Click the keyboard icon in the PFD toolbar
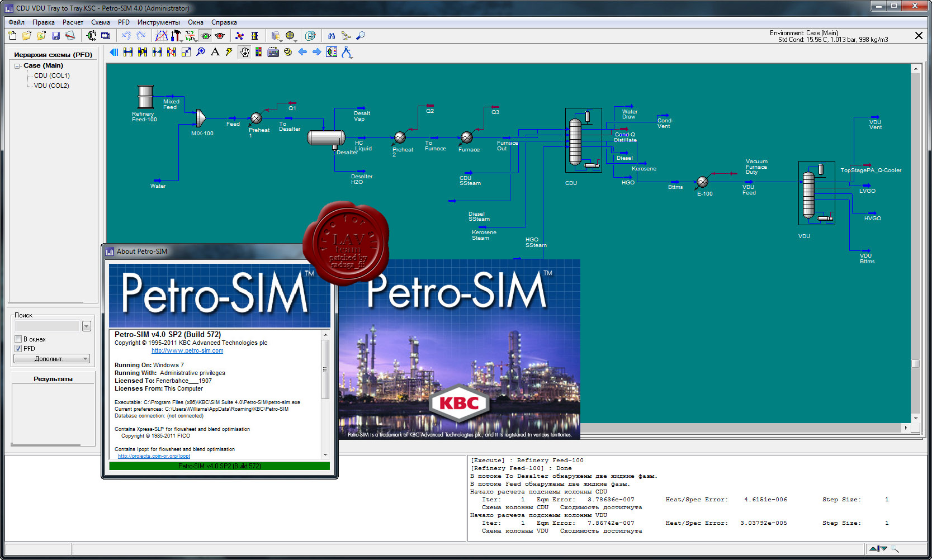Screen dimensions: 932x560 [273, 52]
